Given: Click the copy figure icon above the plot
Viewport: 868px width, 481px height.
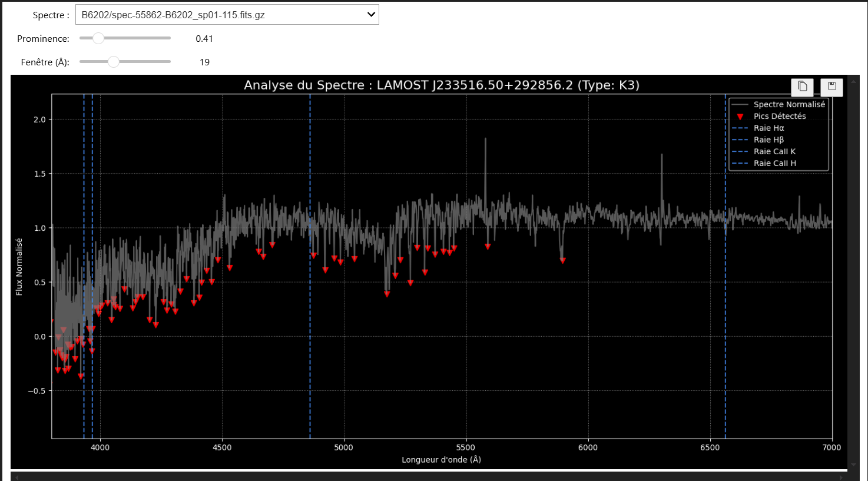Looking at the screenshot, I should click(x=802, y=87).
